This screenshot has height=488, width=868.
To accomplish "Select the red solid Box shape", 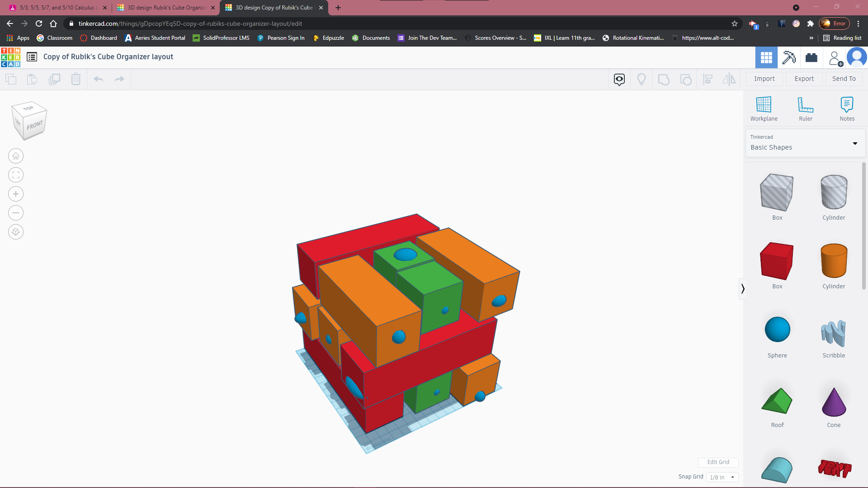I will point(777,261).
